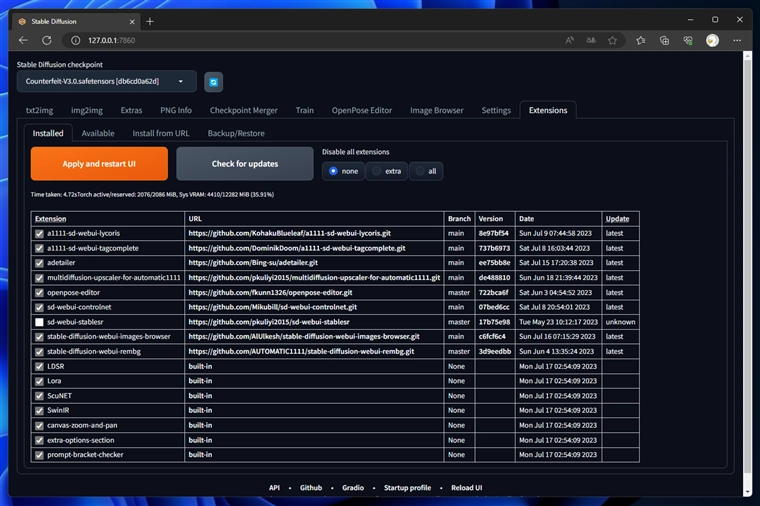760x506 pixels.
Task: Uncheck the a1111-sd-webui-lycoris extension
Action: 39,234
